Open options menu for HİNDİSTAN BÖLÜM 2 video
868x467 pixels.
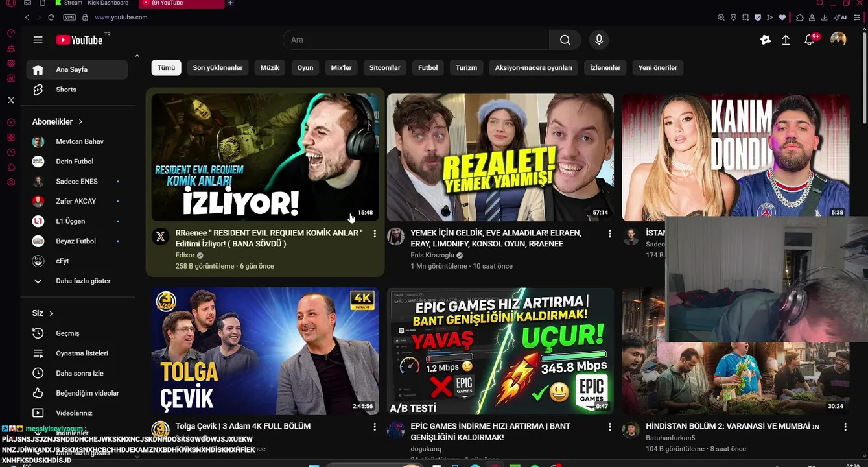[x=845, y=427]
